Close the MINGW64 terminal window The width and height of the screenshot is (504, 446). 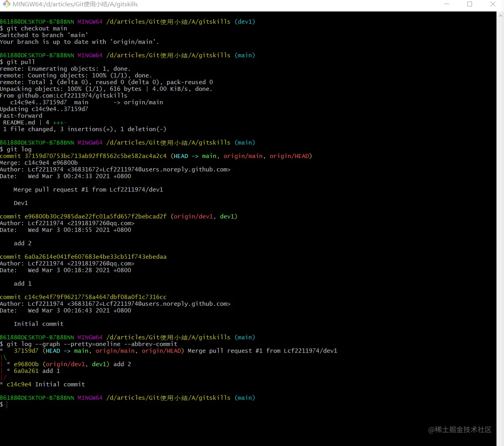493,4
